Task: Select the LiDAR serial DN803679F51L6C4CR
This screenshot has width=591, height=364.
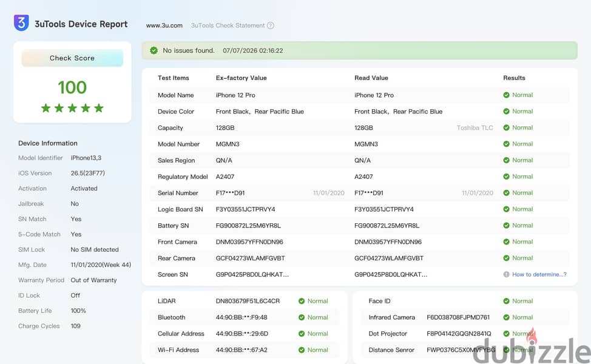Action: pyautogui.click(x=248, y=301)
